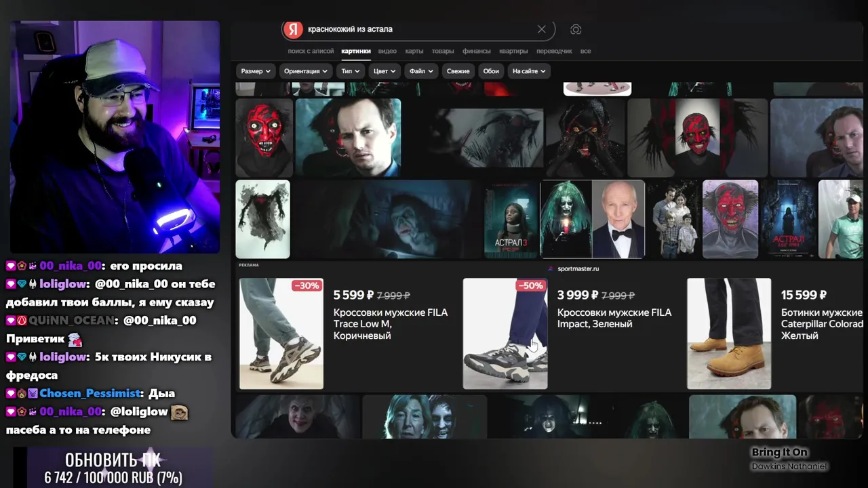Click the search field with query text
This screenshot has width=868, height=488.
coord(419,29)
